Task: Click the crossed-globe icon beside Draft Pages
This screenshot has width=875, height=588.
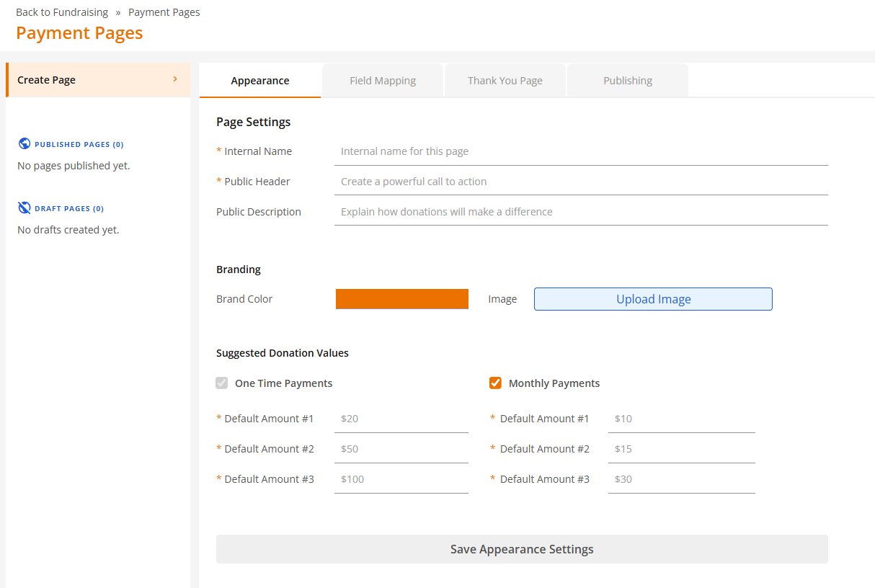Action: coord(24,208)
